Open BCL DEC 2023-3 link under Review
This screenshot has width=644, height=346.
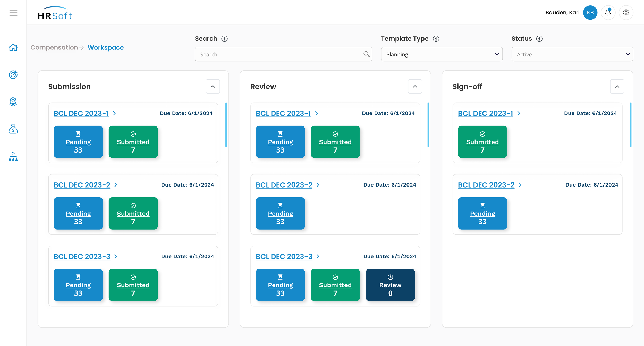click(284, 257)
